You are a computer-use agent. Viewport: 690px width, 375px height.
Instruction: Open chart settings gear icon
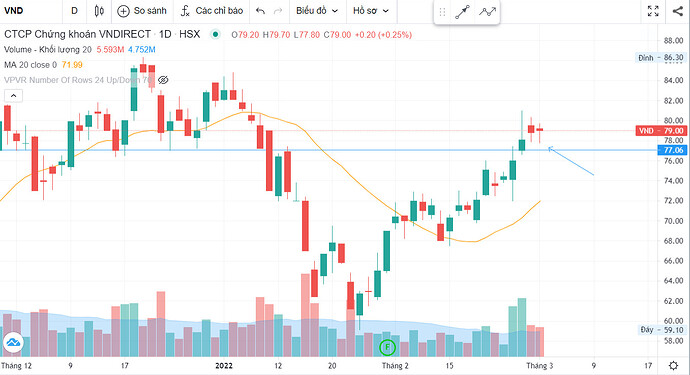(673, 365)
